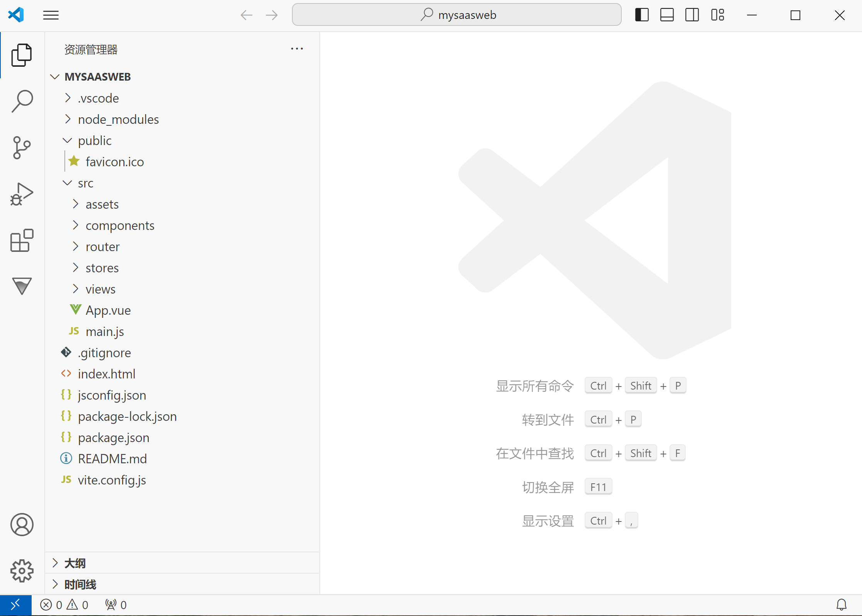The width and height of the screenshot is (862, 616).
Task: Open vite.config.js file
Action: click(112, 479)
